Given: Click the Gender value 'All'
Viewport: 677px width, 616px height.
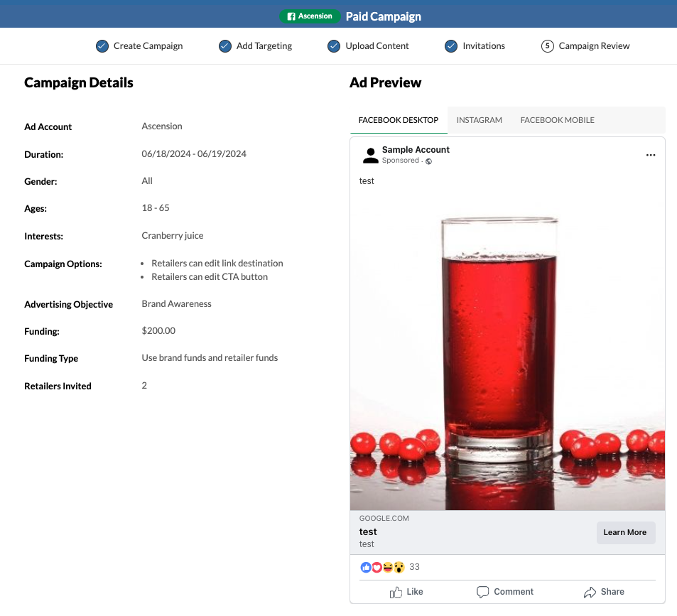Looking at the screenshot, I should 147,181.
